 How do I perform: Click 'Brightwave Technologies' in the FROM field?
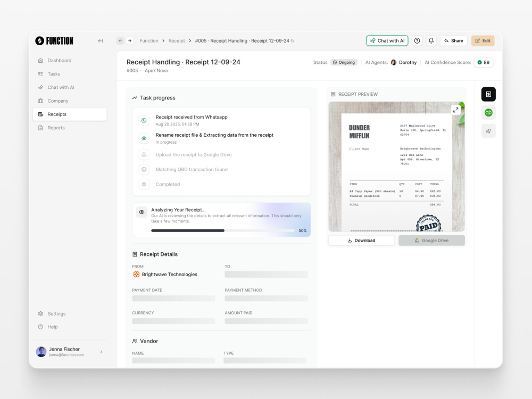170,275
